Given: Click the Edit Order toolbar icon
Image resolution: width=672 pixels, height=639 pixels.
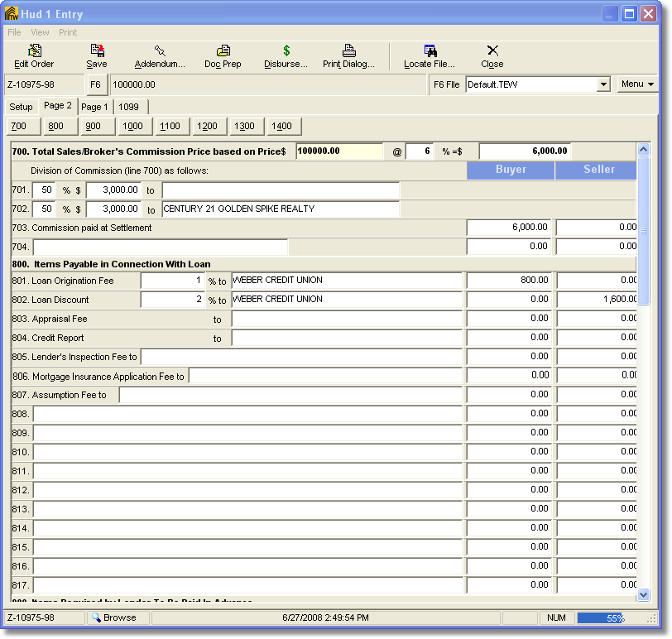Looking at the screenshot, I should pos(34,51).
